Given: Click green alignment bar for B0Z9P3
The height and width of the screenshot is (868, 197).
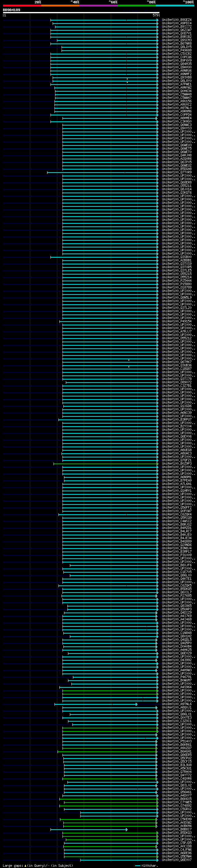Looking at the screenshot, I should [x=106, y=464].
